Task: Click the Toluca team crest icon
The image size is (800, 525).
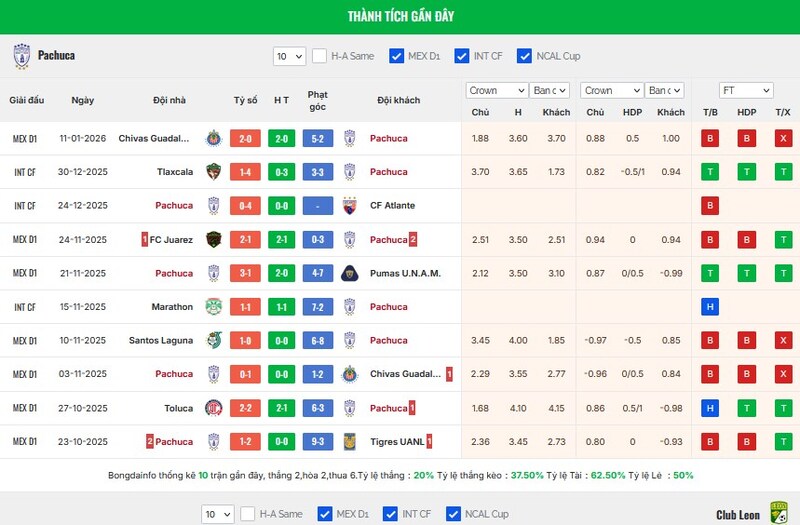Action: [x=213, y=408]
